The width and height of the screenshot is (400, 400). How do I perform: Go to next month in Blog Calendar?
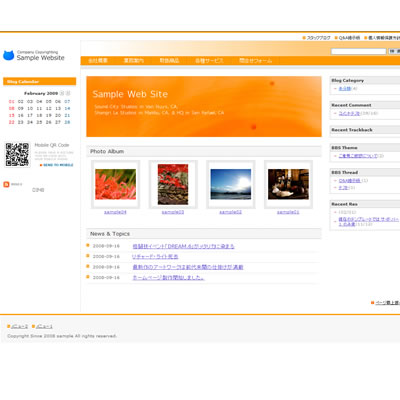tap(68, 93)
